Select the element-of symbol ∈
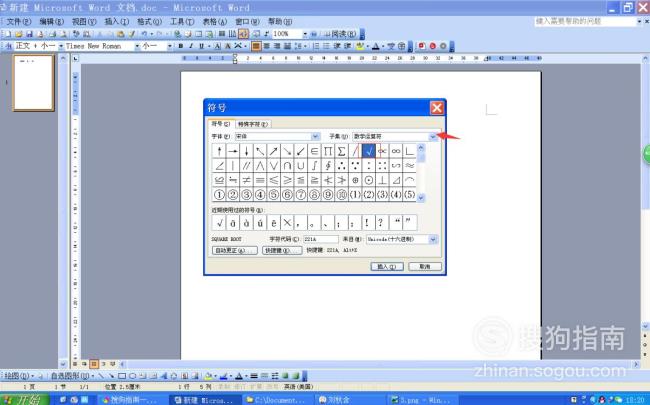650x405 pixels. 314,151
